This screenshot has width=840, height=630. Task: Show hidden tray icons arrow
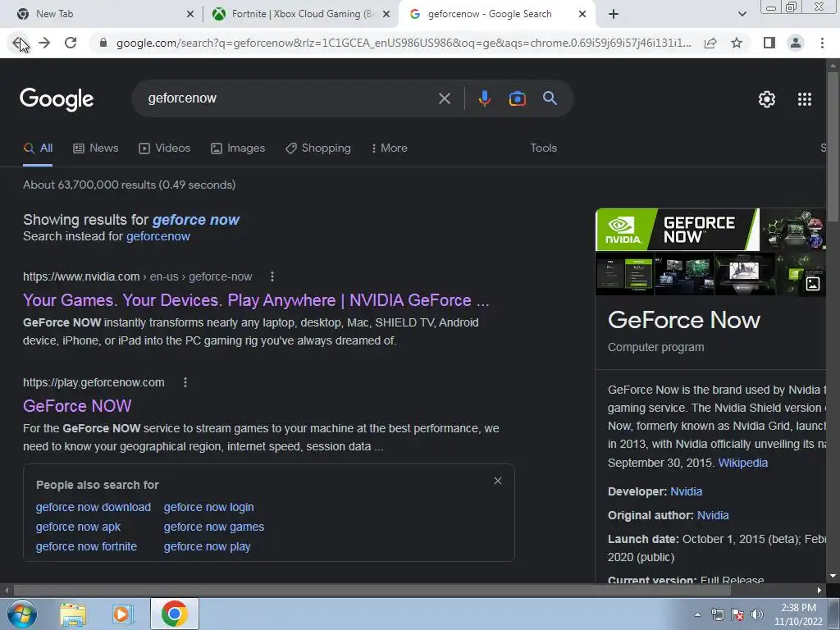point(697,614)
